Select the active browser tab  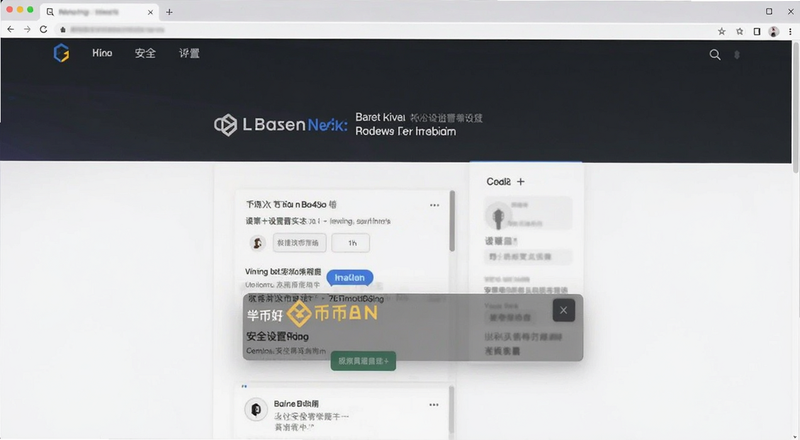pos(99,12)
